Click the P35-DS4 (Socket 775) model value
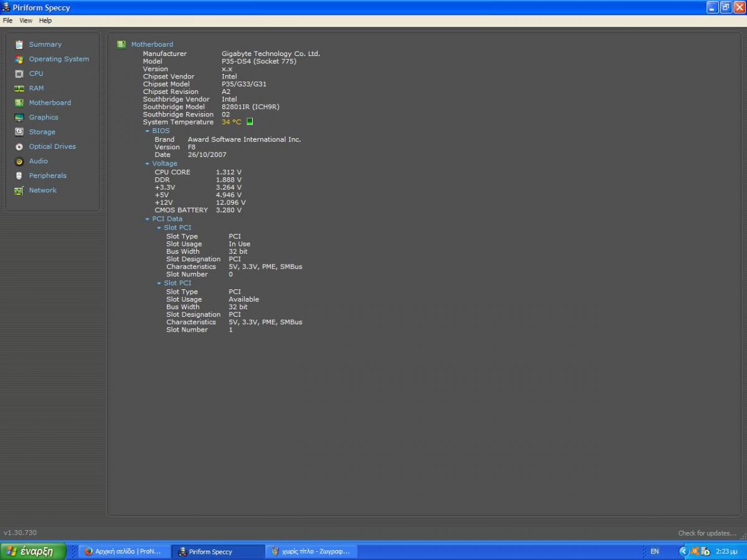The height and width of the screenshot is (560, 747). pos(259,62)
